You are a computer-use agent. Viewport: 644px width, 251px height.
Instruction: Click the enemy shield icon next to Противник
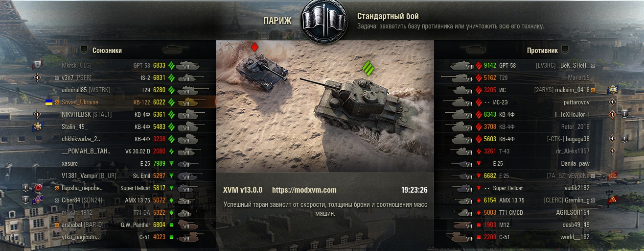click(565, 50)
